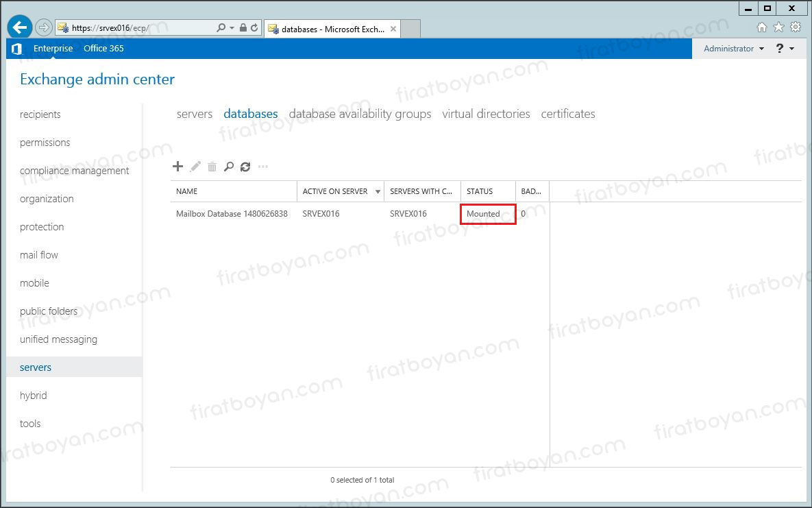Add a new database with plus icon

[177, 167]
